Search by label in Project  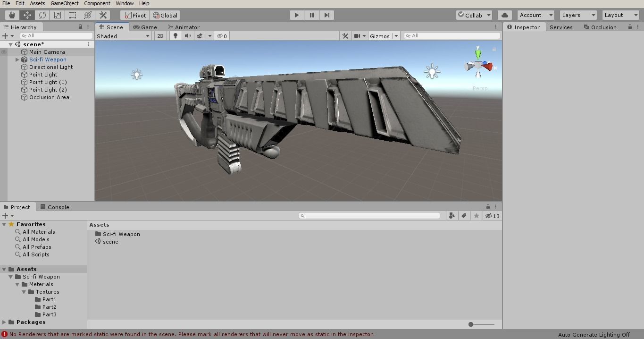pos(464,216)
